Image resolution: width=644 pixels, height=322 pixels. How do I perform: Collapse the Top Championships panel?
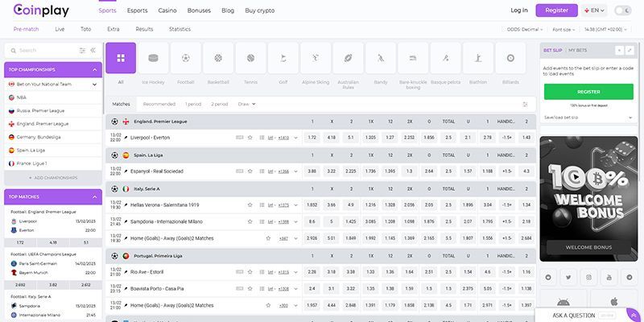coord(95,70)
